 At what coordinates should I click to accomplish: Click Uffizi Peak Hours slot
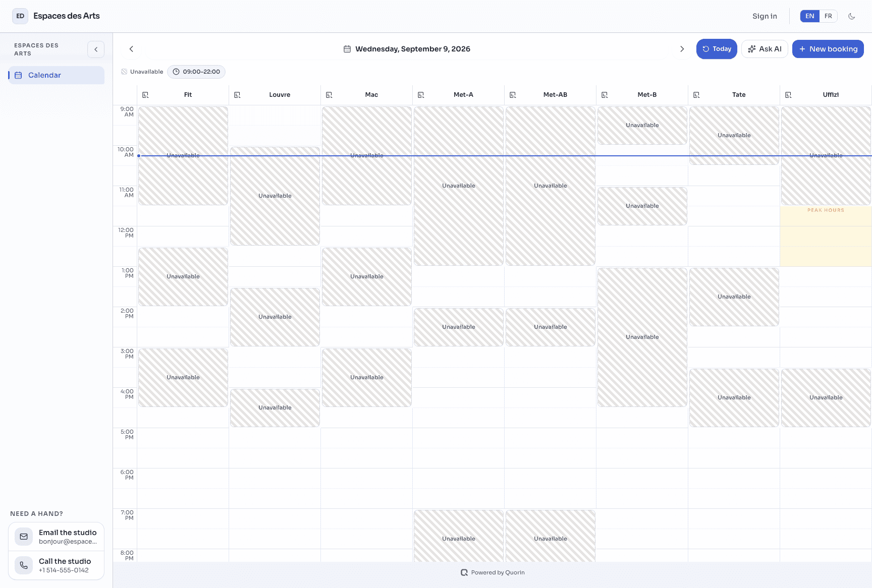coord(826,236)
